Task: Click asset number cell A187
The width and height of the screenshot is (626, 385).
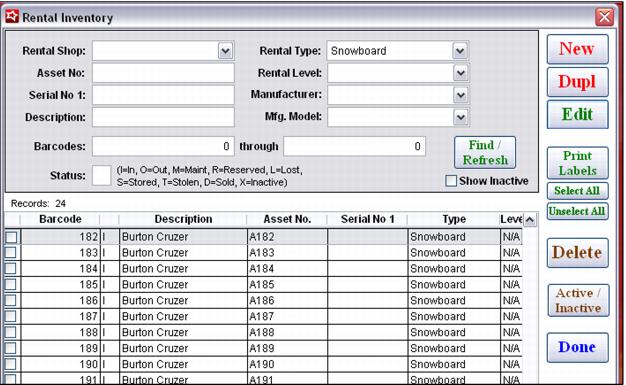Action: click(287, 317)
